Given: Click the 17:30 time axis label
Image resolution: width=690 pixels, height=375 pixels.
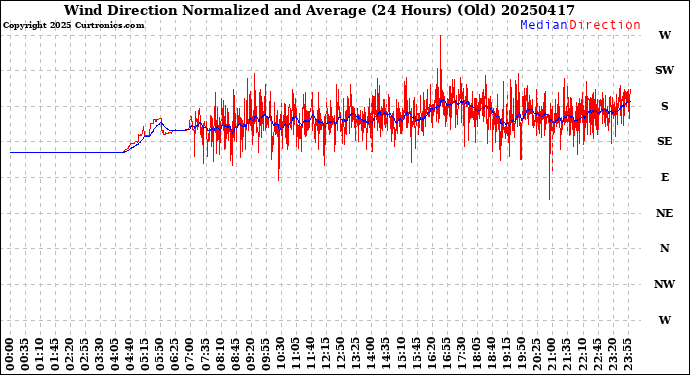Looking at the screenshot, I should (x=461, y=354).
